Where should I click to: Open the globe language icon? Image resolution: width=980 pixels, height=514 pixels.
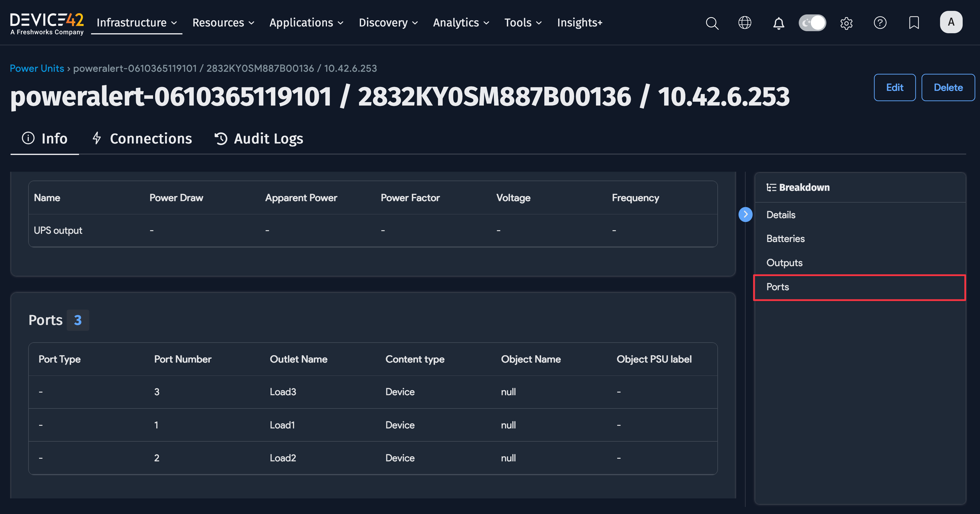point(744,23)
